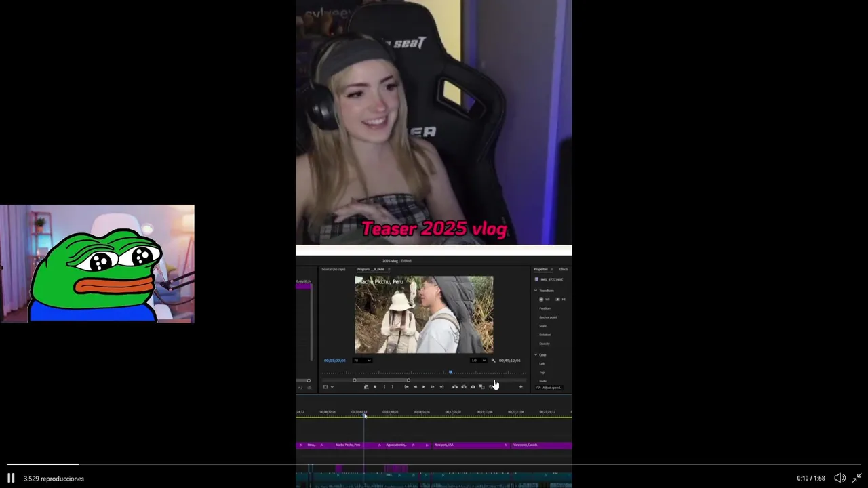Toggle comparison view in Program monitor
868x488 pixels.
[x=481, y=386]
